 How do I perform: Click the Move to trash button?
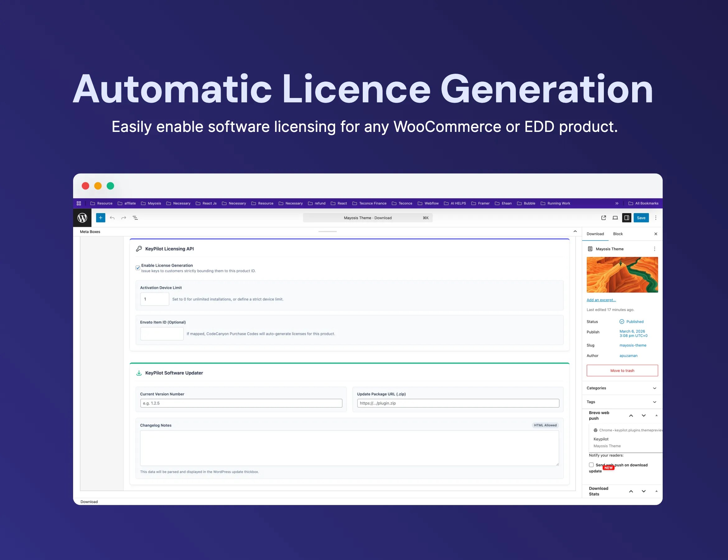[x=622, y=370]
